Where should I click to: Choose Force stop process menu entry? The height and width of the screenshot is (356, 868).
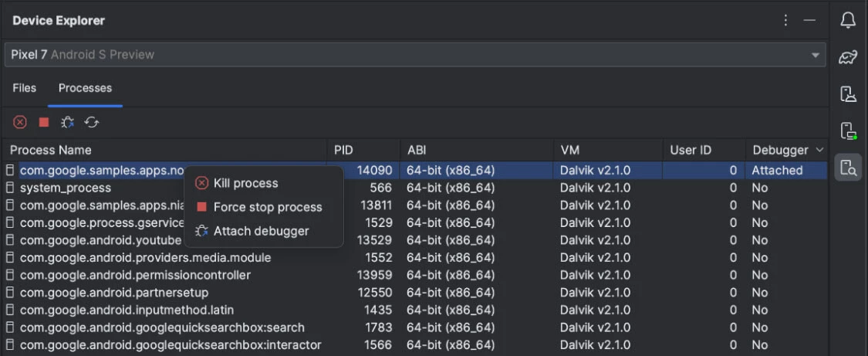267,207
